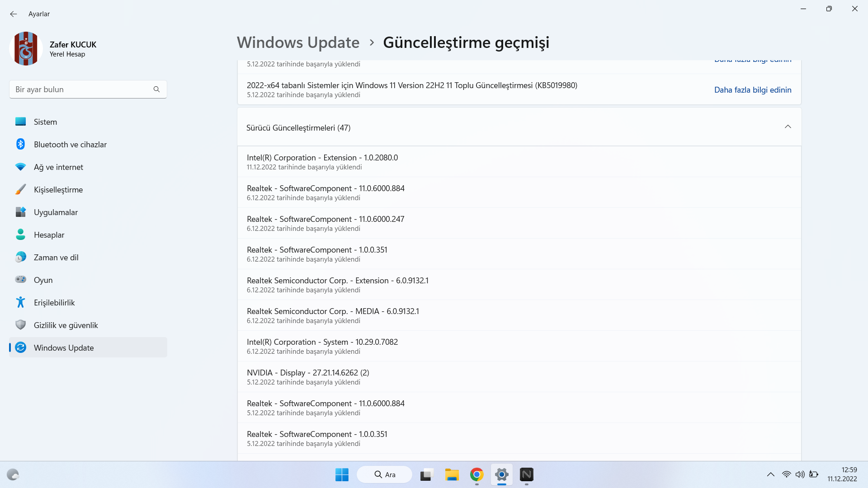Click the Bir ayar bulun search field

81,89
